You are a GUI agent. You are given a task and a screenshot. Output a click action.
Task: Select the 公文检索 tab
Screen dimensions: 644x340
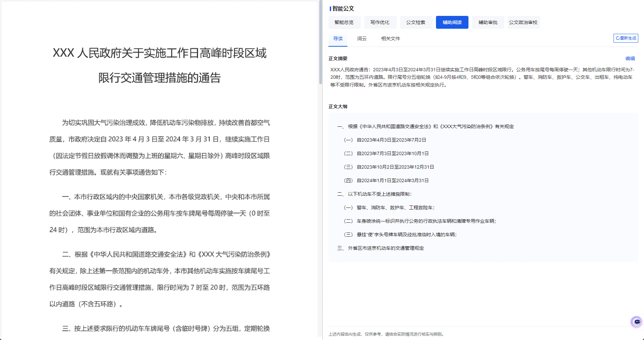tap(416, 22)
